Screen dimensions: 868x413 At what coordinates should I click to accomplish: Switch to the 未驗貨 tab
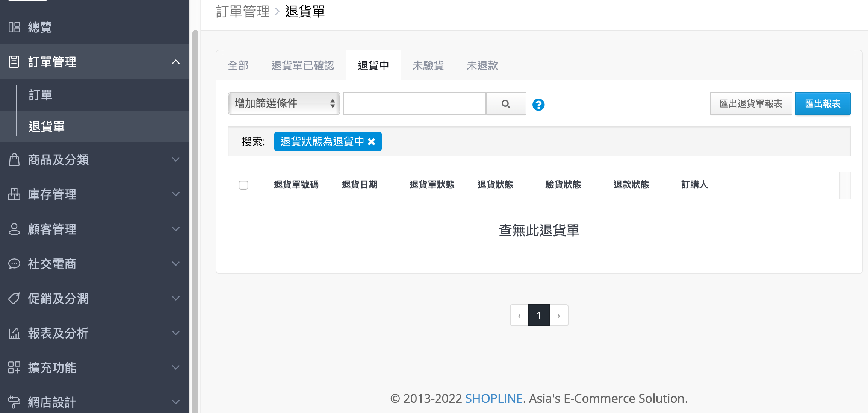(x=428, y=65)
